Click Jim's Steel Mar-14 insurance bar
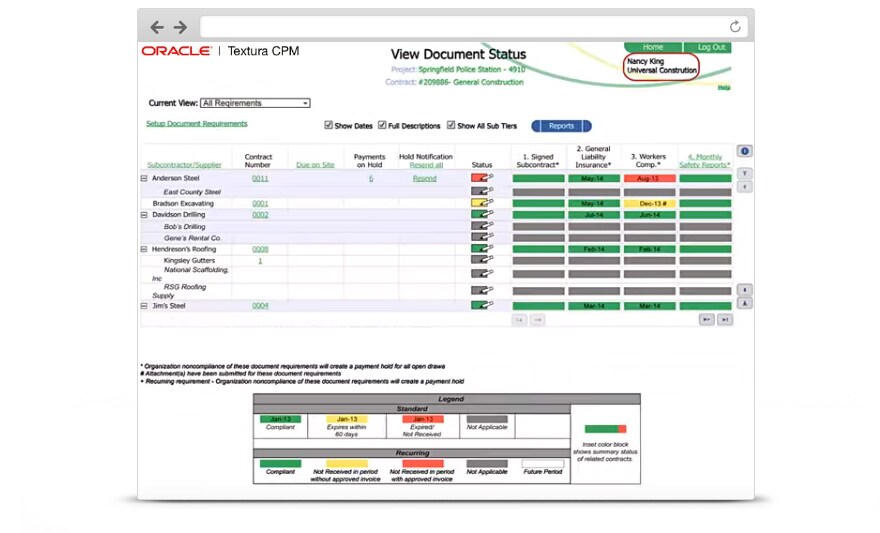The height and width of the screenshot is (533, 880). [594, 306]
